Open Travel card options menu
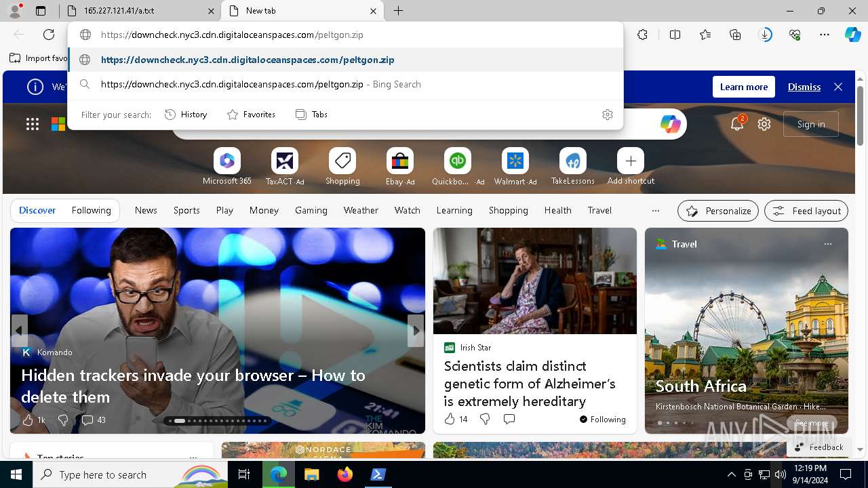868x488 pixels. [827, 244]
